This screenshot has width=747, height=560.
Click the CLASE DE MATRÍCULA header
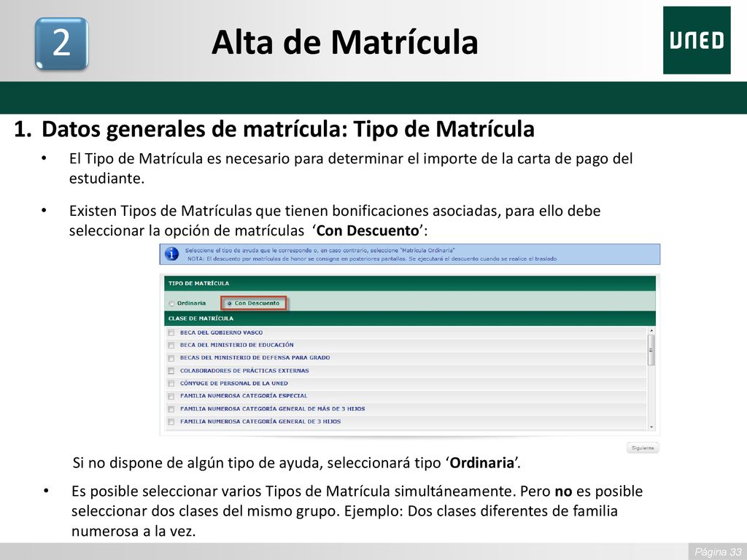[x=410, y=319]
